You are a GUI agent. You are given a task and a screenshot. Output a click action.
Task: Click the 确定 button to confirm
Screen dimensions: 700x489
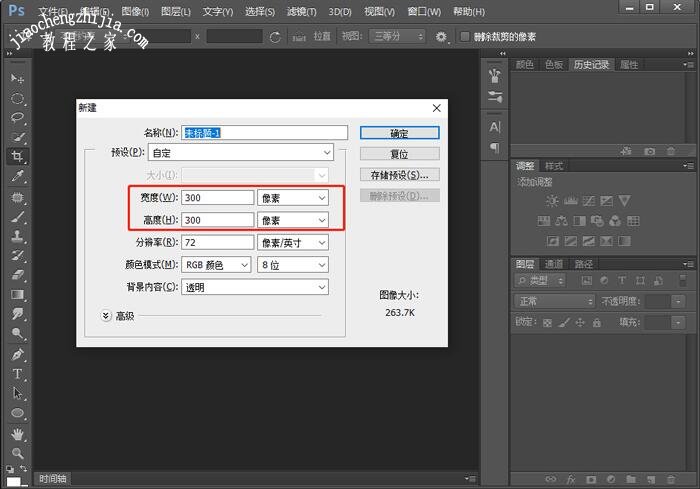tap(399, 133)
